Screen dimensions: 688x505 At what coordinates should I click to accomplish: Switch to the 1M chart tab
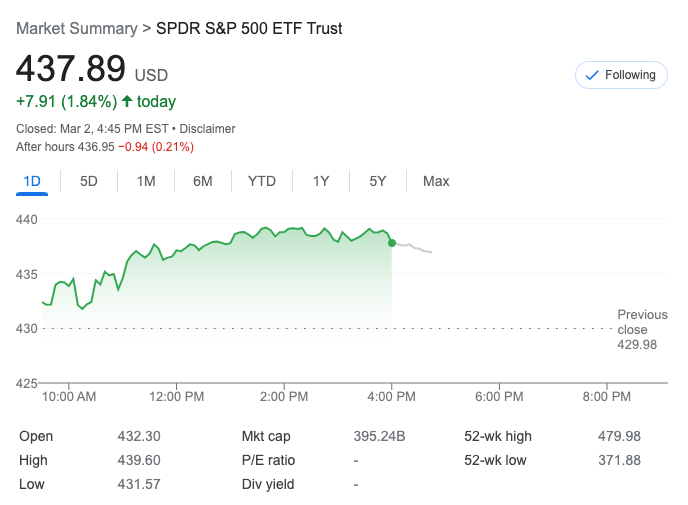click(146, 181)
